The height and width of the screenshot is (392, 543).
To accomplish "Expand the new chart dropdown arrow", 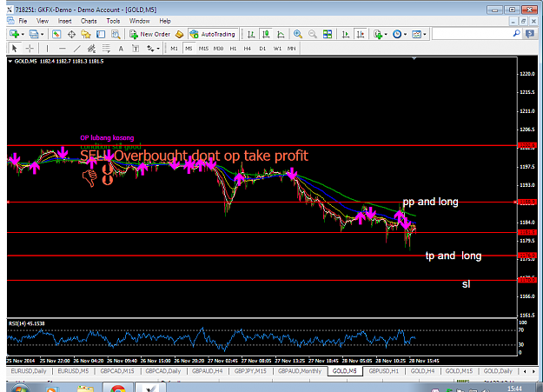I will tap(23, 34).
